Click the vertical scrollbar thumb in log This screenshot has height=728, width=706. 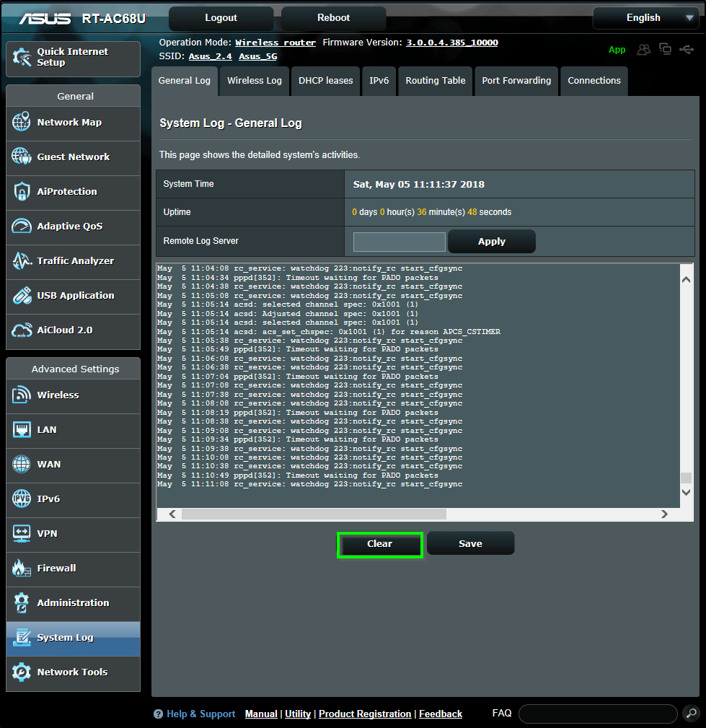point(686,478)
